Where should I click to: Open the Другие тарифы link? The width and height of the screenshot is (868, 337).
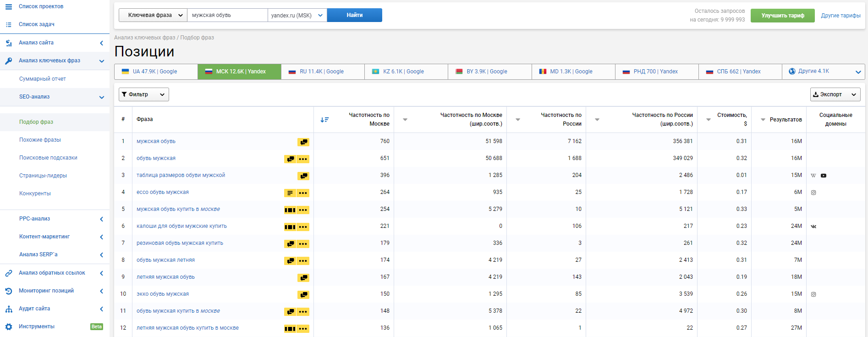point(841,16)
